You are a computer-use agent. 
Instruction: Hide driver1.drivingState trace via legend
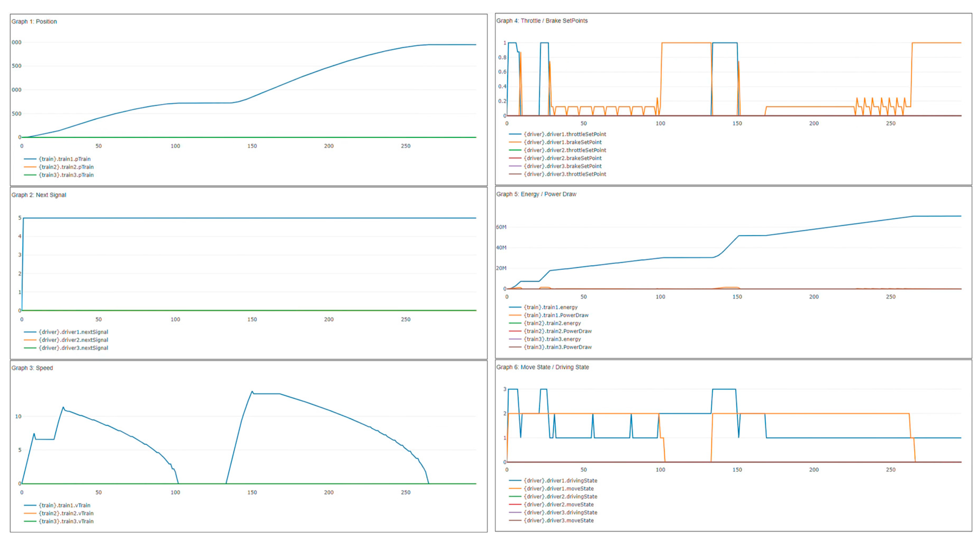[x=553, y=480]
